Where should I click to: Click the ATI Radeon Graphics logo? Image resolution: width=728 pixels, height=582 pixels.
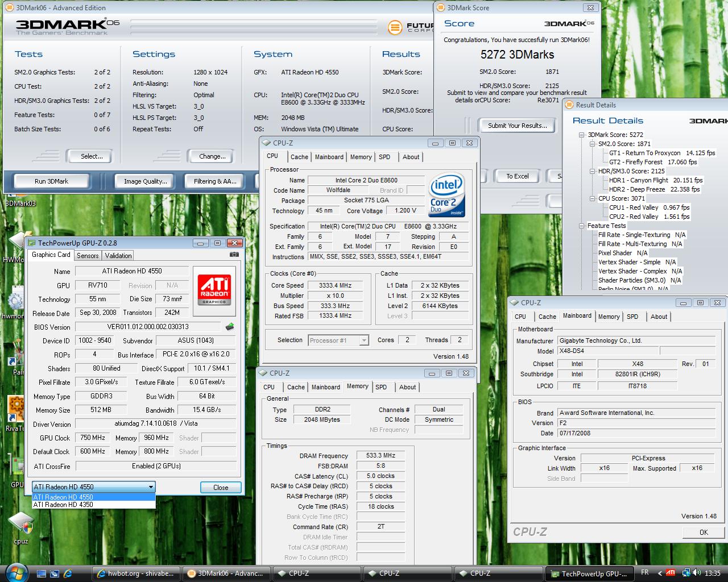coord(214,289)
